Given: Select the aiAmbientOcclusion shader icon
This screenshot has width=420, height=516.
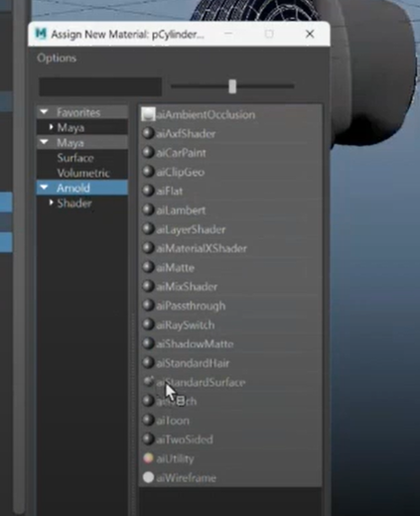Looking at the screenshot, I should [148, 114].
